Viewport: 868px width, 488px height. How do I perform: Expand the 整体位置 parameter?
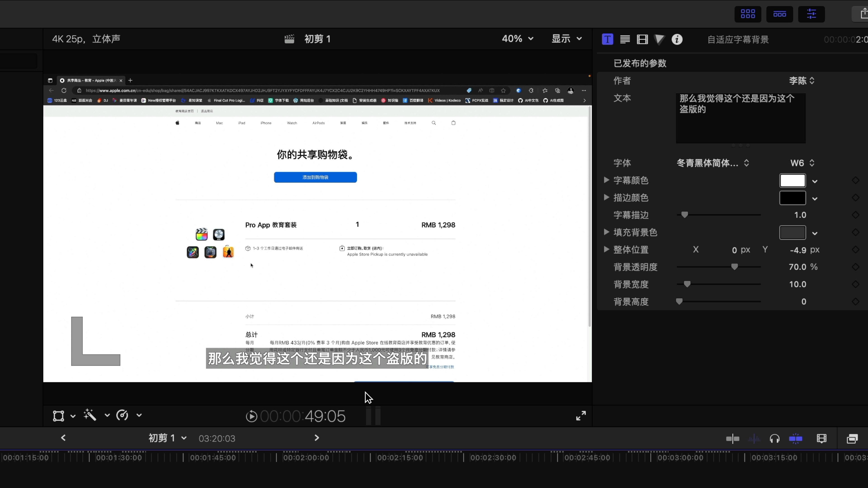tap(606, 249)
